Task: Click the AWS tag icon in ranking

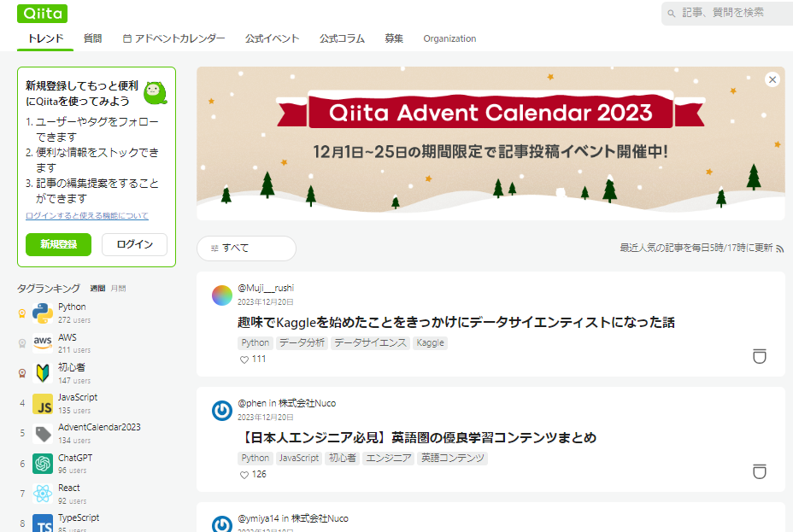Action: point(43,343)
